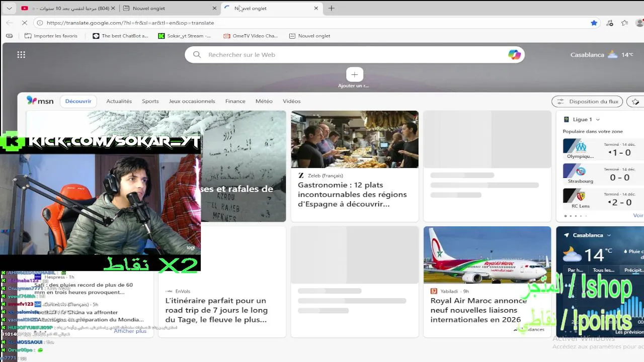Screen dimensions: 644x362
Task: Open The best ChatBot bookmark
Action: pyautogui.click(x=121, y=36)
